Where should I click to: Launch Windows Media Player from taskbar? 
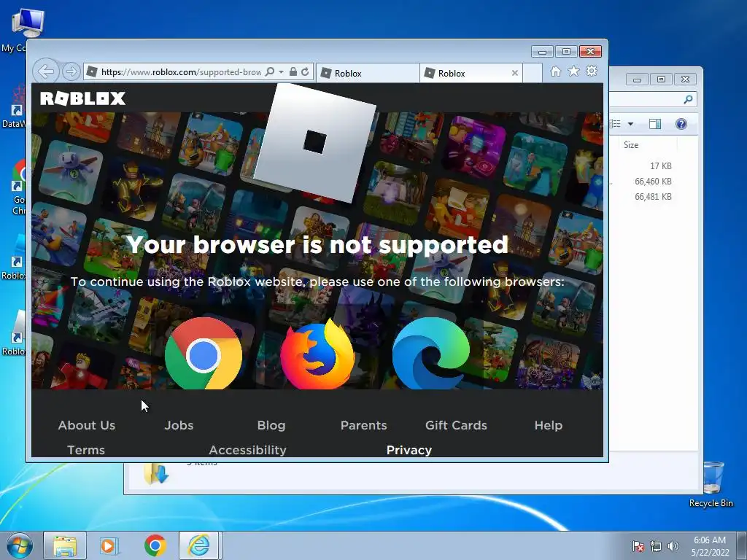109,545
